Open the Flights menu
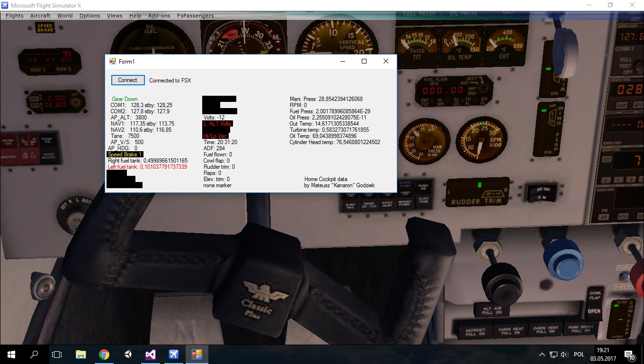The width and height of the screenshot is (644, 364). tap(15, 16)
